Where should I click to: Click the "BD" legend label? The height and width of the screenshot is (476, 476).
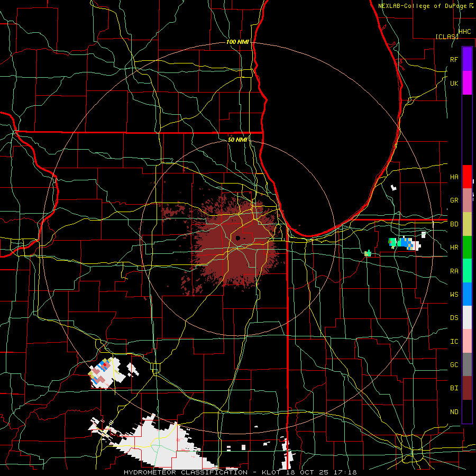[454, 224]
